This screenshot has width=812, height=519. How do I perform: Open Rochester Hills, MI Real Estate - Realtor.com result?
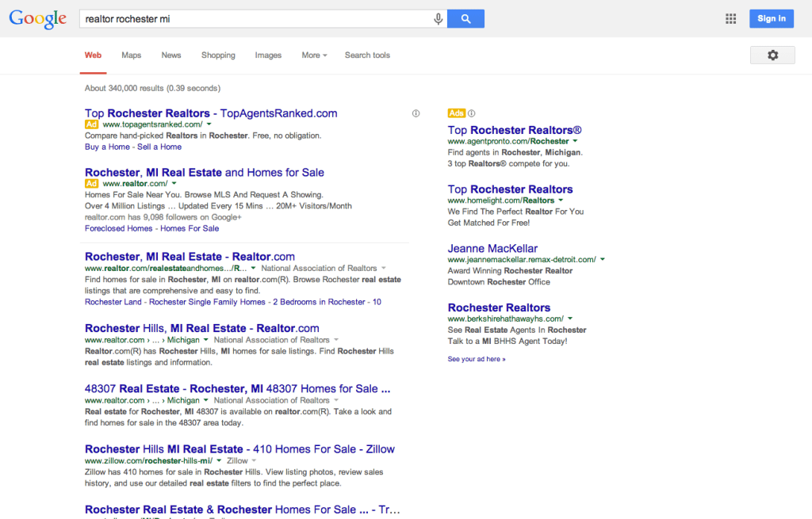point(202,329)
